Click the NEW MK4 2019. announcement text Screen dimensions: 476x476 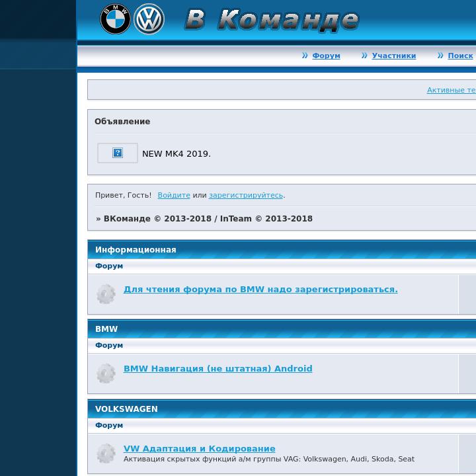177,153
